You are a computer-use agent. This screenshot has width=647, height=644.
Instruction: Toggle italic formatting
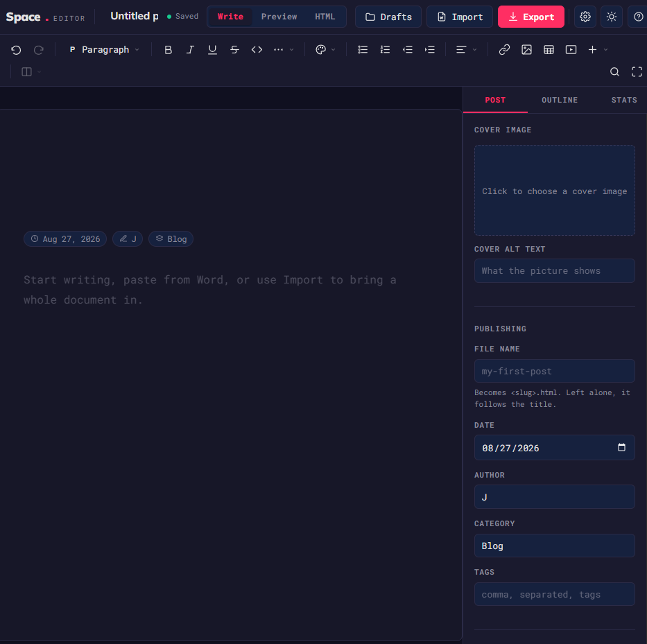[190, 50]
